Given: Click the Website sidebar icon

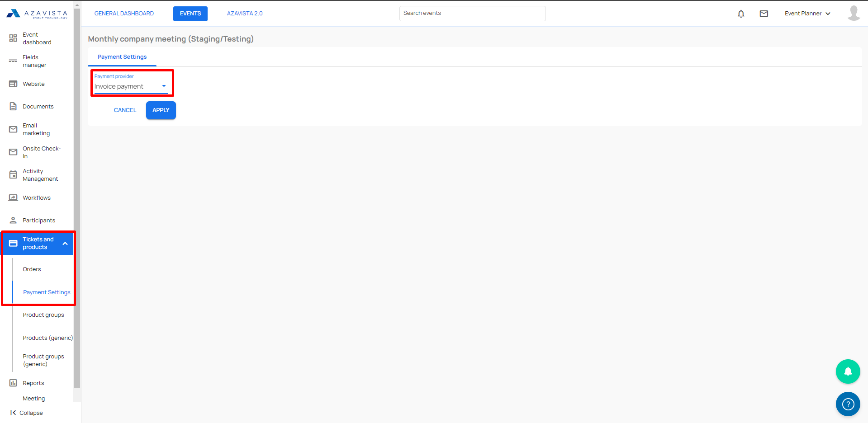Looking at the screenshot, I should point(13,84).
